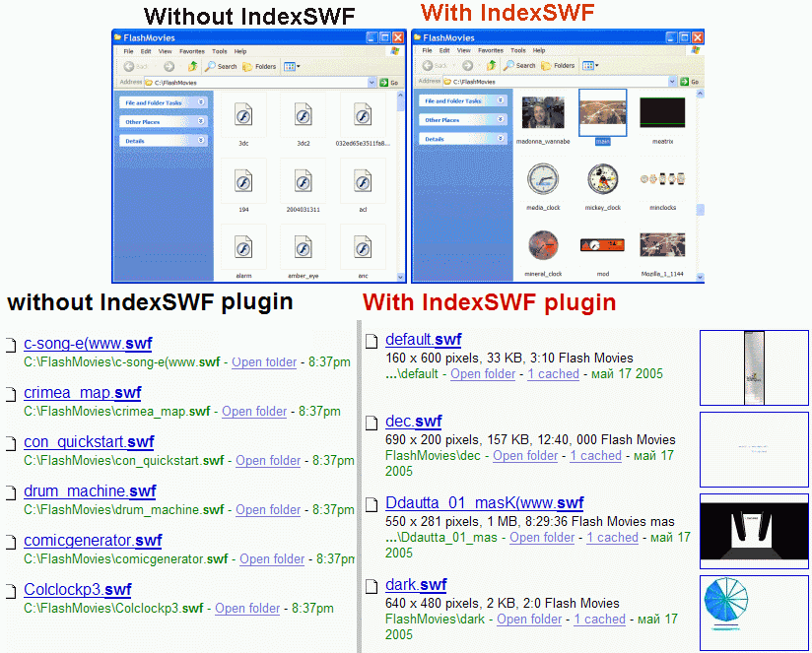Open Tools menu in Without IndexSWF window

tap(220, 51)
